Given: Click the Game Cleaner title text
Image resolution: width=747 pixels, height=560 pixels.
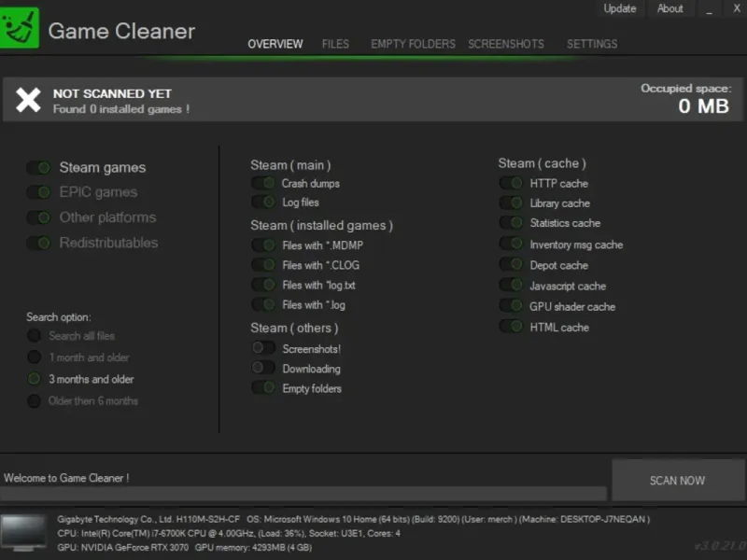Looking at the screenshot, I should click(x=121, y=32).
